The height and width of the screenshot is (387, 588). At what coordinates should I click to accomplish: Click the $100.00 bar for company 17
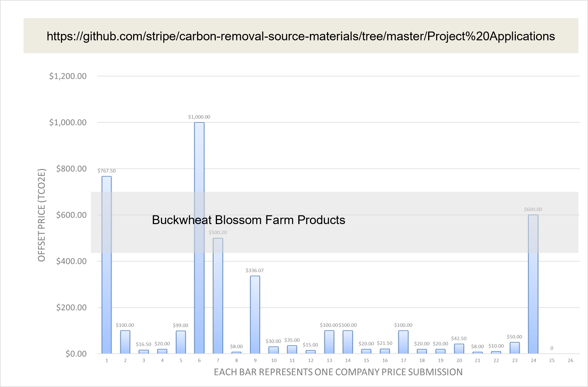point(403,342)
